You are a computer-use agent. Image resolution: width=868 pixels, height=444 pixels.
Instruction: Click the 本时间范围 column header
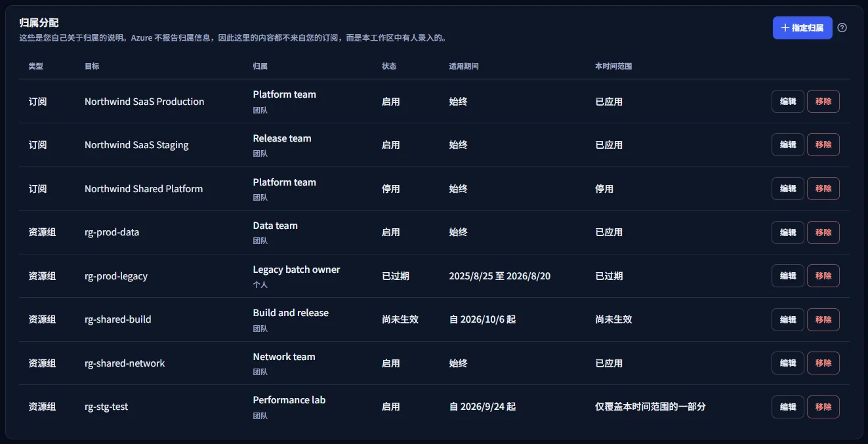[x=613, y=66]
